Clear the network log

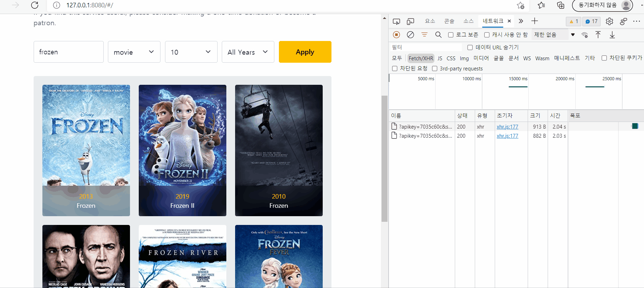pos(410,35)
